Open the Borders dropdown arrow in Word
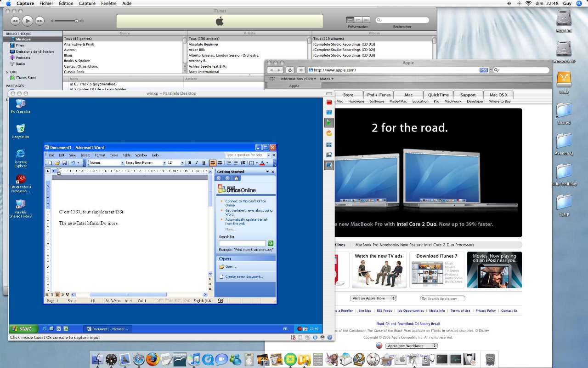 click(256, 163)
